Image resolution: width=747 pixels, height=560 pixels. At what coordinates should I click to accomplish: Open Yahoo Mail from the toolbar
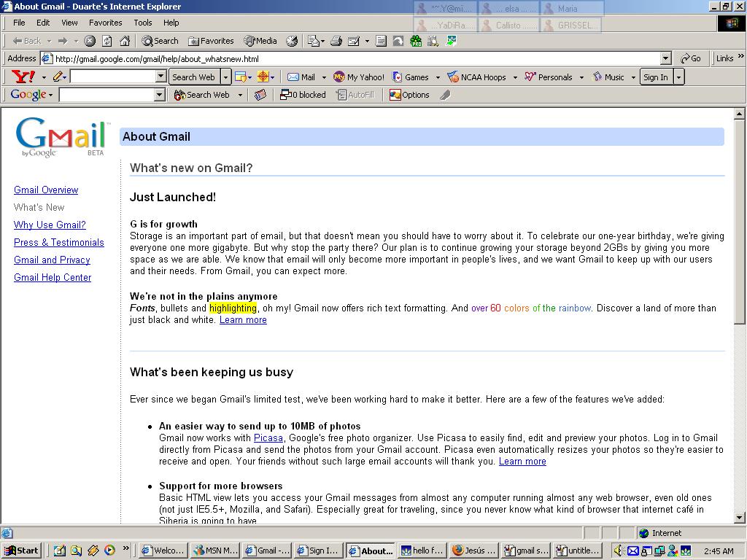301,77
